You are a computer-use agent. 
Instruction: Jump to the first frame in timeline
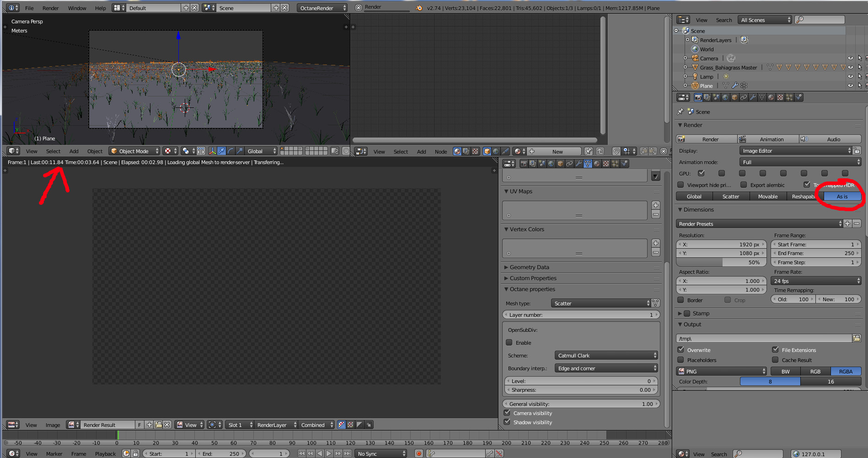[x=301, y=453]
